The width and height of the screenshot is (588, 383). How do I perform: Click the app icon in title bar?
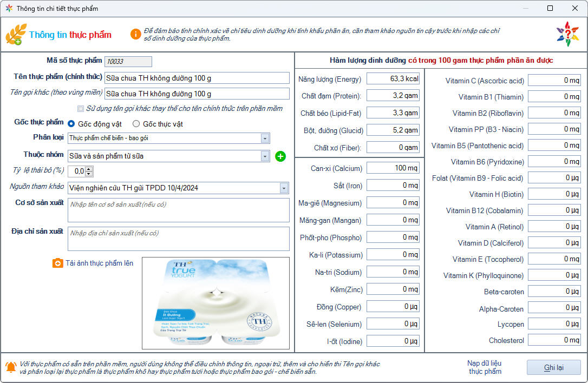tap(9, 9)
